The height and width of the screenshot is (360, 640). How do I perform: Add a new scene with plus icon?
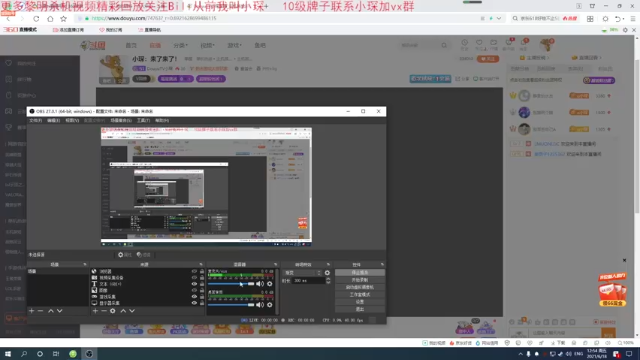coord(31,311)
